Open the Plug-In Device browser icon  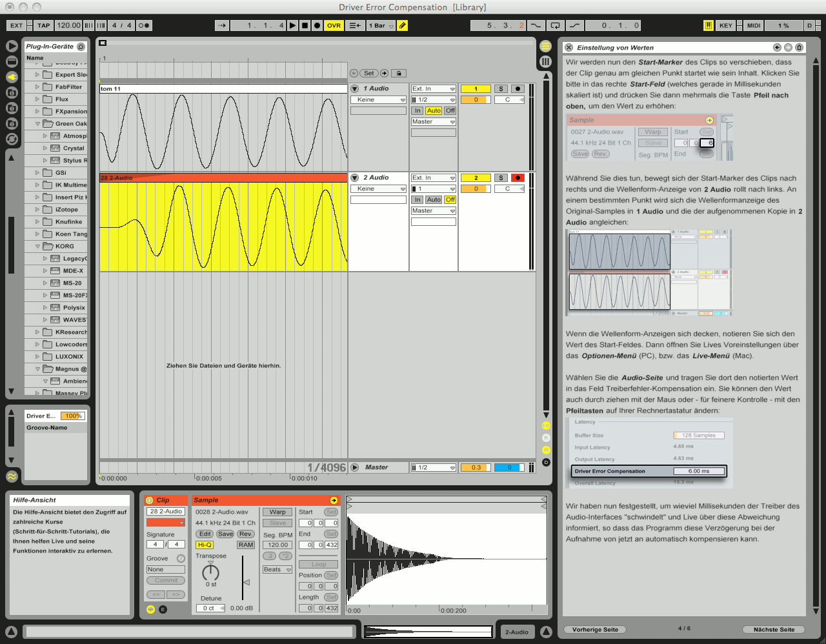point(12,77)
